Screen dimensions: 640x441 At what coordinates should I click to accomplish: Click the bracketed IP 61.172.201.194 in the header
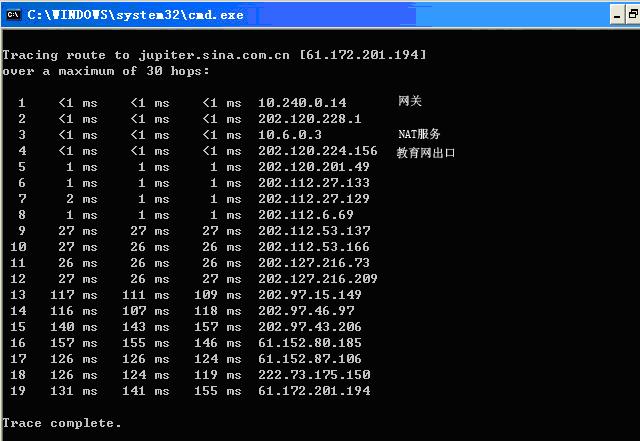click(x=362, y=55)
